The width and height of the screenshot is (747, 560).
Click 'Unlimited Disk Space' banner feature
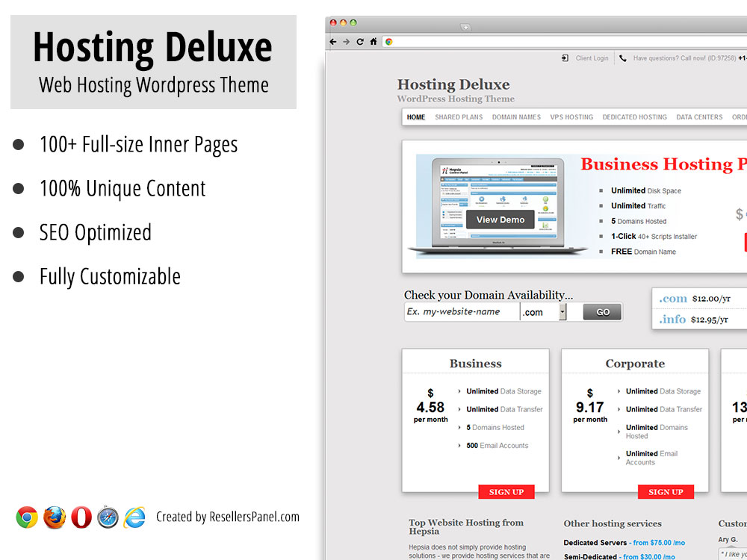click(646, 191)
